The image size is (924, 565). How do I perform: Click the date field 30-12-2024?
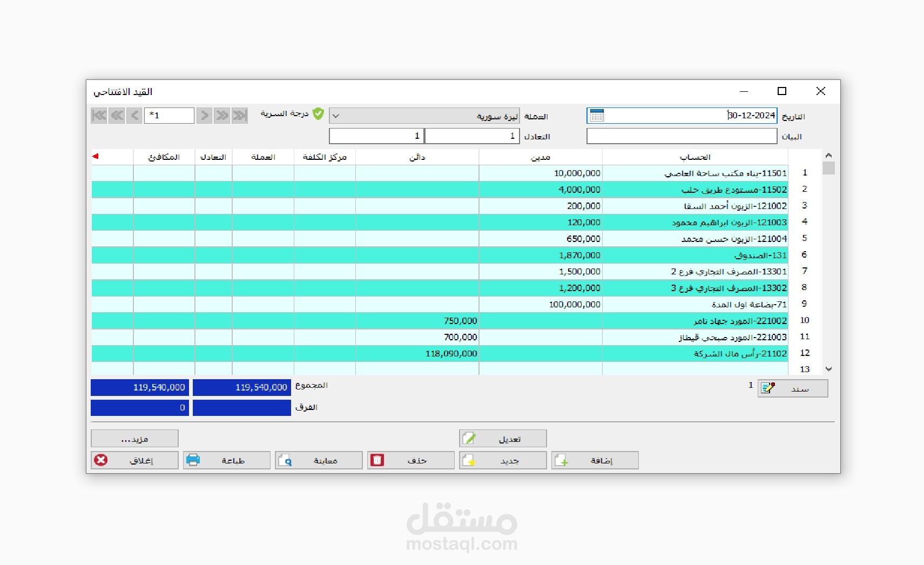682,116
